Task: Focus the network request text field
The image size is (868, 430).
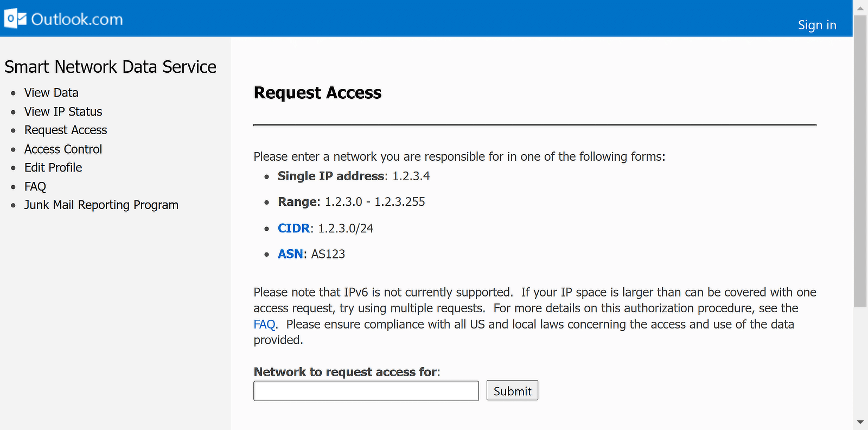Action: 366,391
